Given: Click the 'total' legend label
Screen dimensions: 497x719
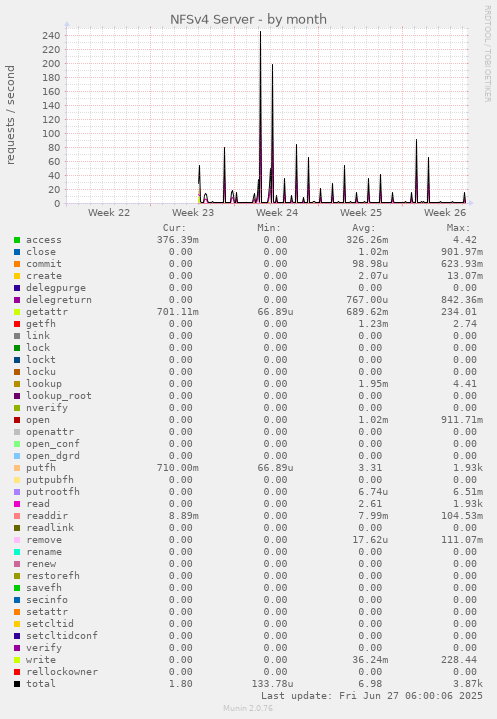Looking at the screenshot, I should [x=41, y=684].
